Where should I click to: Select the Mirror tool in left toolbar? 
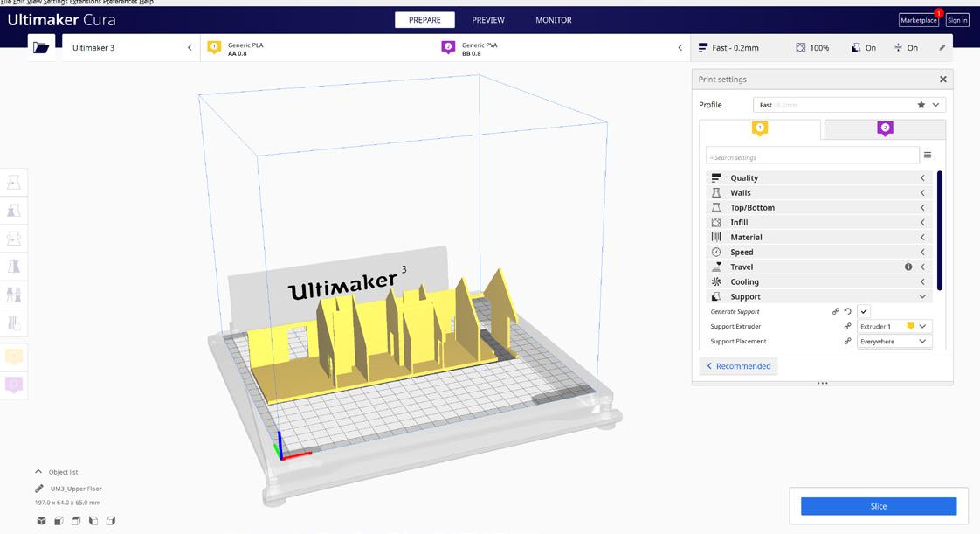[14, 267]
